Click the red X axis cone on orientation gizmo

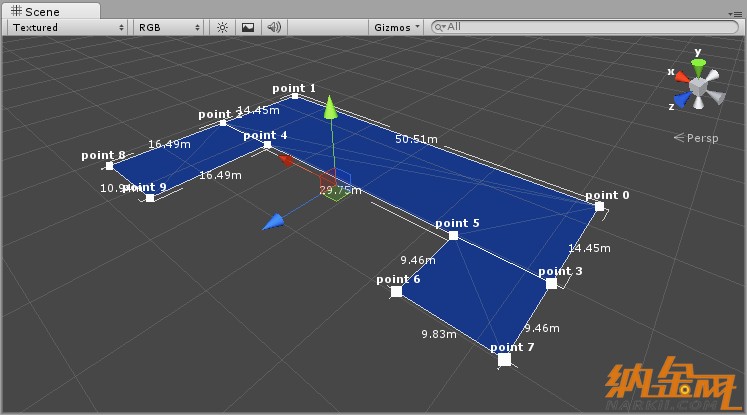click(682, 77)
